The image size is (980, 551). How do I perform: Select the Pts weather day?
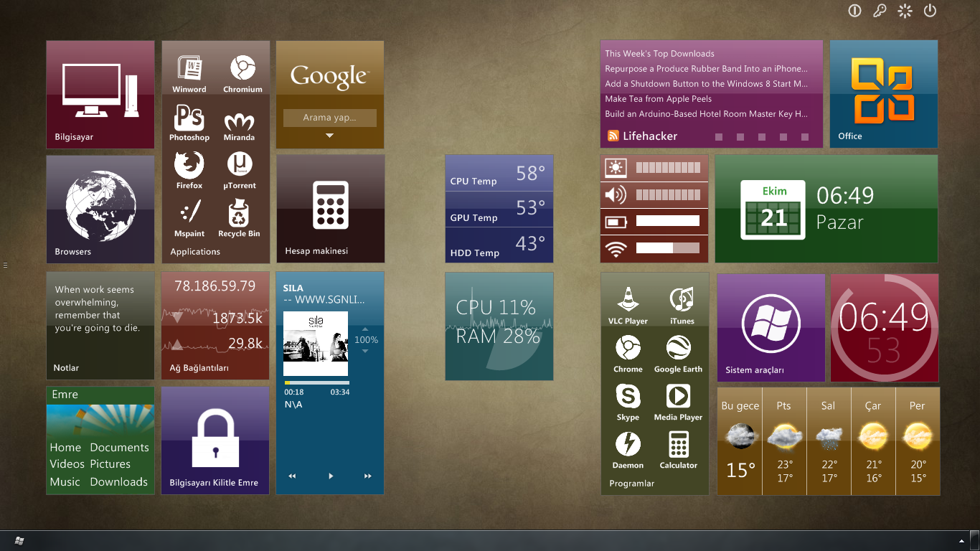[x=784, y=441]
